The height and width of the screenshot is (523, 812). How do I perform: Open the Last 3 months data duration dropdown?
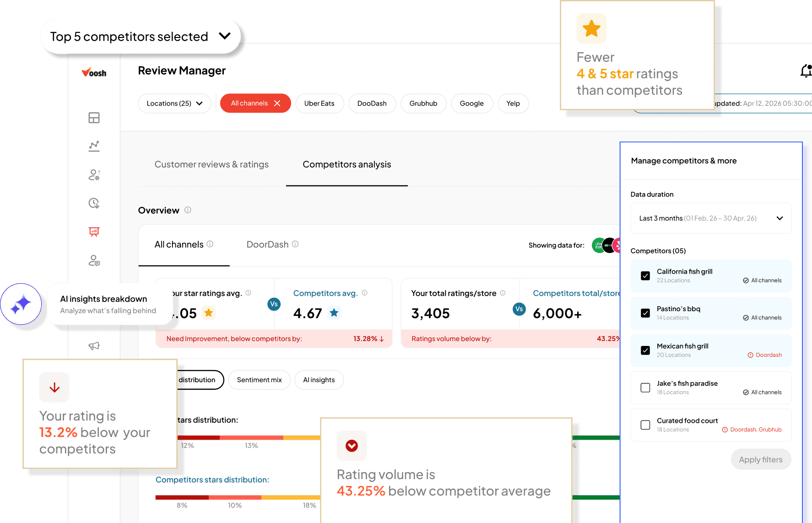coord(711,218)
